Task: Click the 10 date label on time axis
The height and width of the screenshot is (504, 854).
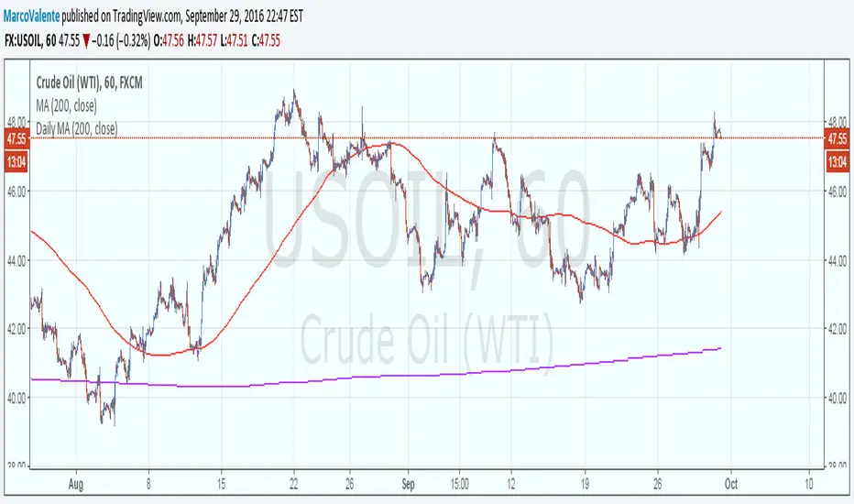Action: pyautogui.click(x=809, y=483)
